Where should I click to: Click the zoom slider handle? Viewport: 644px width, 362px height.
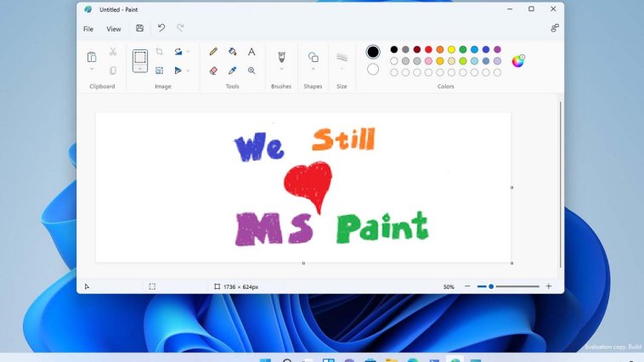tap(491, 286)
